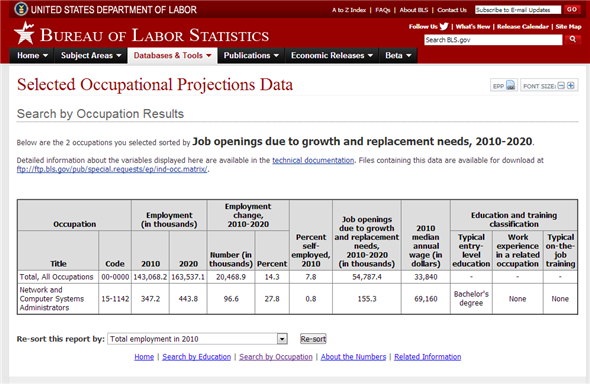Image resolution: width=590 pixels, height=384 pixels.
Task: Click the 347.2 employment value
Action: point(150,299)
